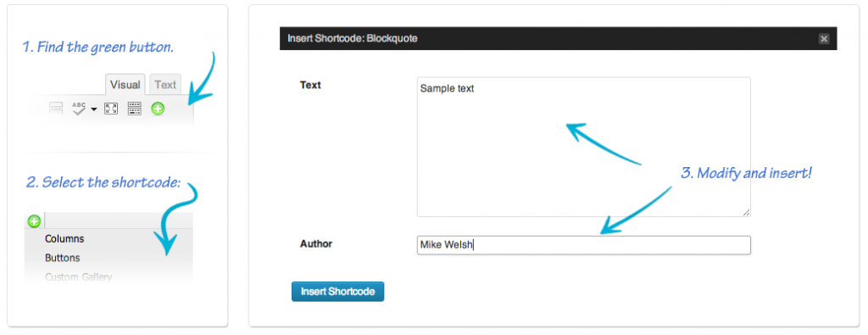Image resolution: width=868 pixels, height=335 pixels.
Task: Toggle the kitchen sink toolbar icon
Action: pos(135,109)
